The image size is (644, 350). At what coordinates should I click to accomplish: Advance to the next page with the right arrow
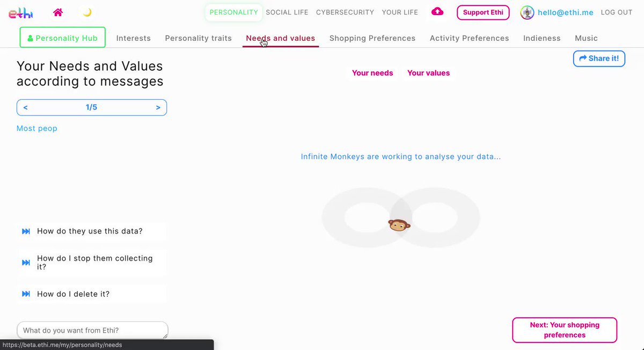[x=158, y=107]
